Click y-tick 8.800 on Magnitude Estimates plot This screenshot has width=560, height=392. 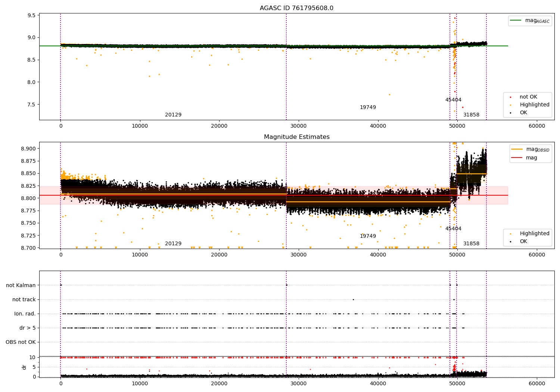pos(28,198)
